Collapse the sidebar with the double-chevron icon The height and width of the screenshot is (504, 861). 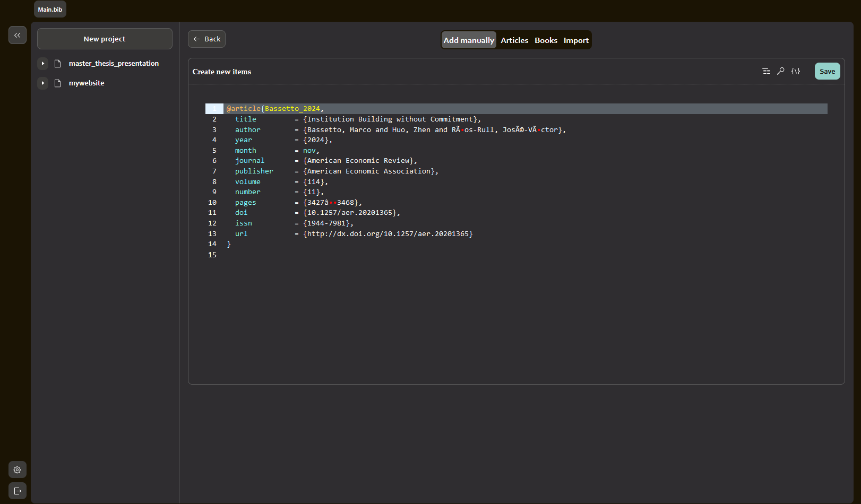[18, 35]
